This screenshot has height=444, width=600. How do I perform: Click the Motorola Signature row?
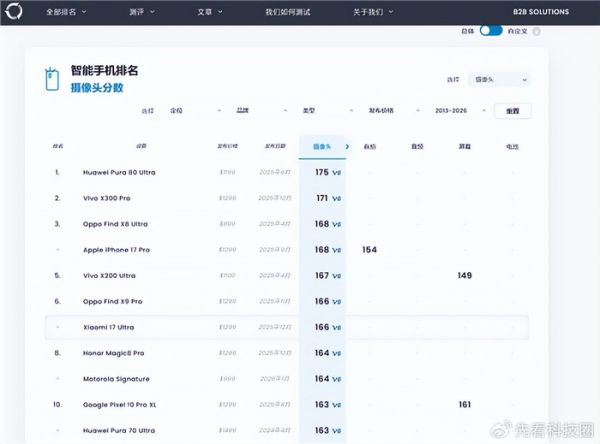117,379
